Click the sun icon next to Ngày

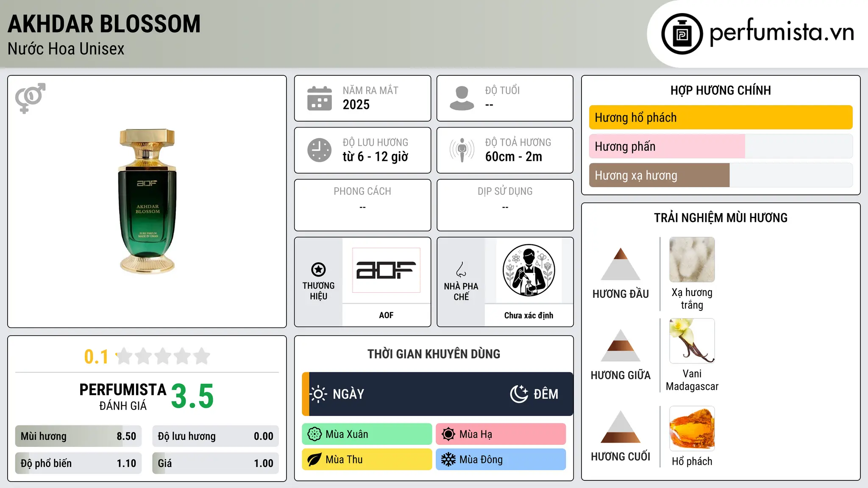click(318, 394)
